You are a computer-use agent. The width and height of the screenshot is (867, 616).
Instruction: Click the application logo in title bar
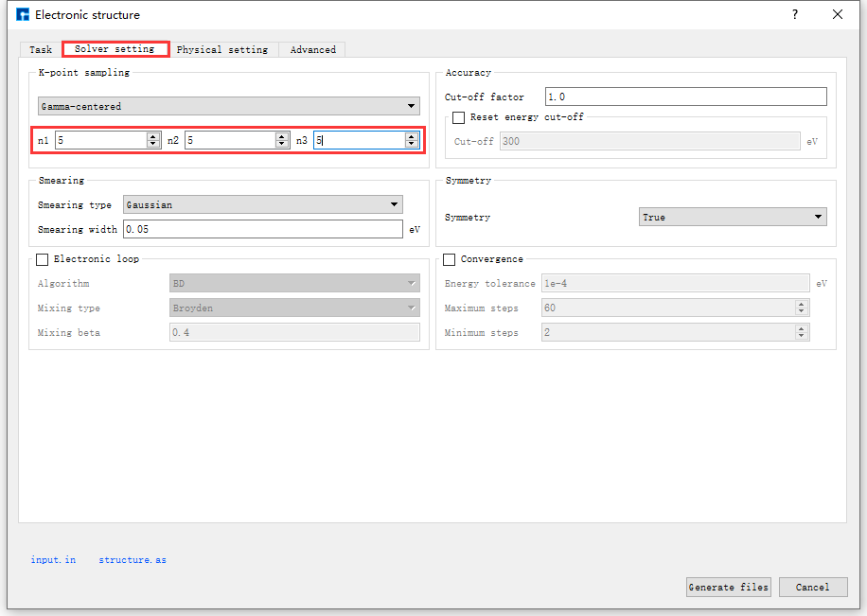coord(23,14)
